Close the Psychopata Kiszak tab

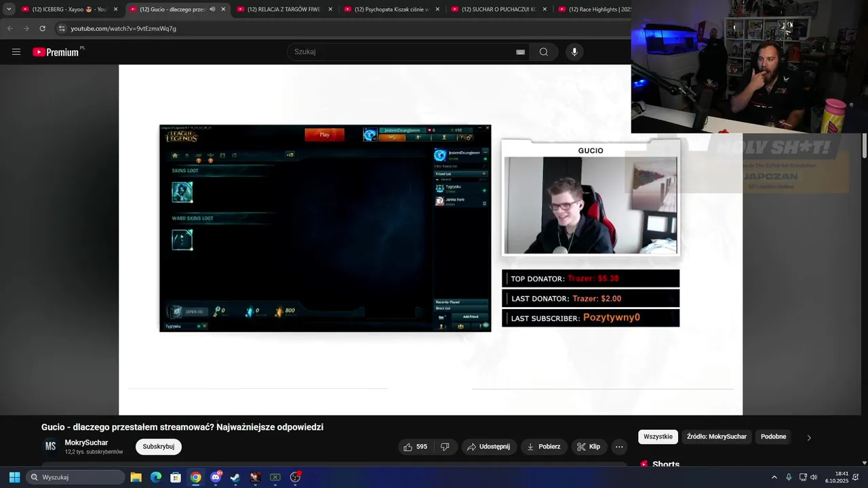point(437,9)
